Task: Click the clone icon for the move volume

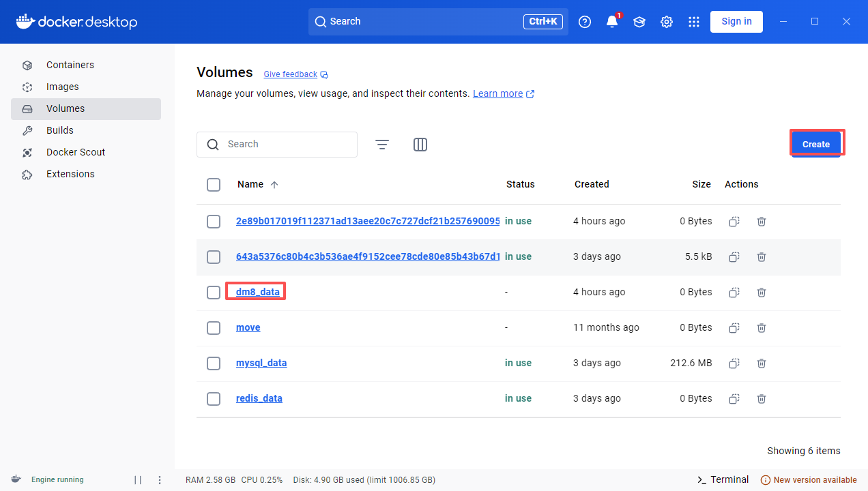Action: 734,327
